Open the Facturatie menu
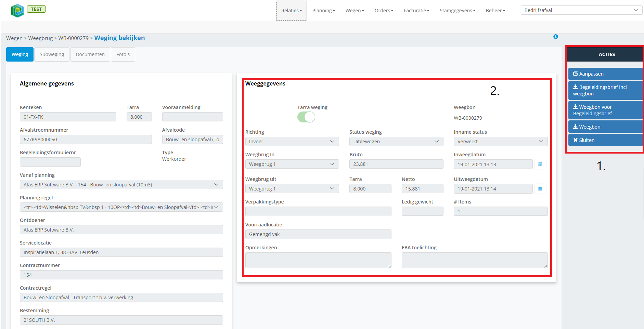 coord(416,11)
